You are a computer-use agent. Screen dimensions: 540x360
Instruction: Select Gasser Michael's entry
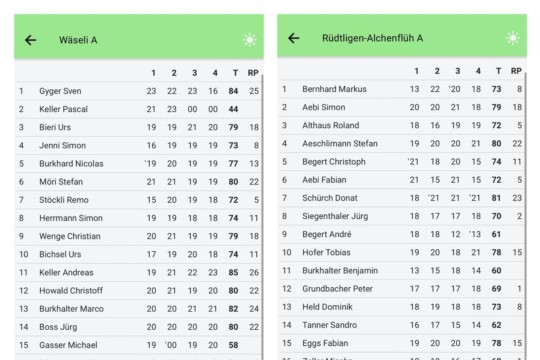(138, 345)
